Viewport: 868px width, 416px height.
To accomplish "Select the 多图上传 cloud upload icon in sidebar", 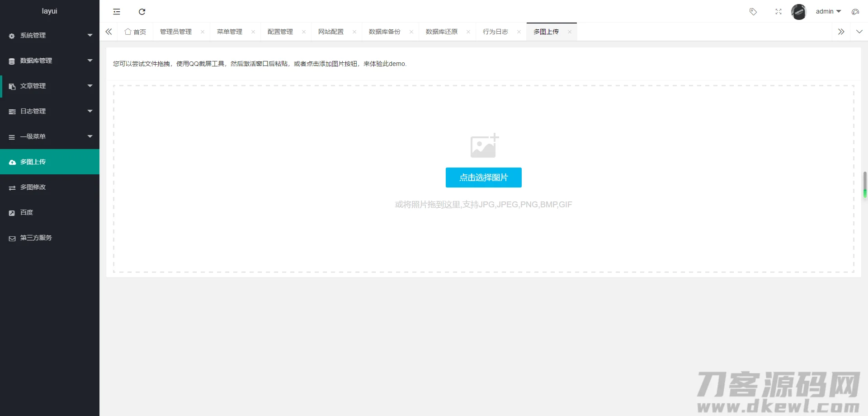I will [12, 162].
